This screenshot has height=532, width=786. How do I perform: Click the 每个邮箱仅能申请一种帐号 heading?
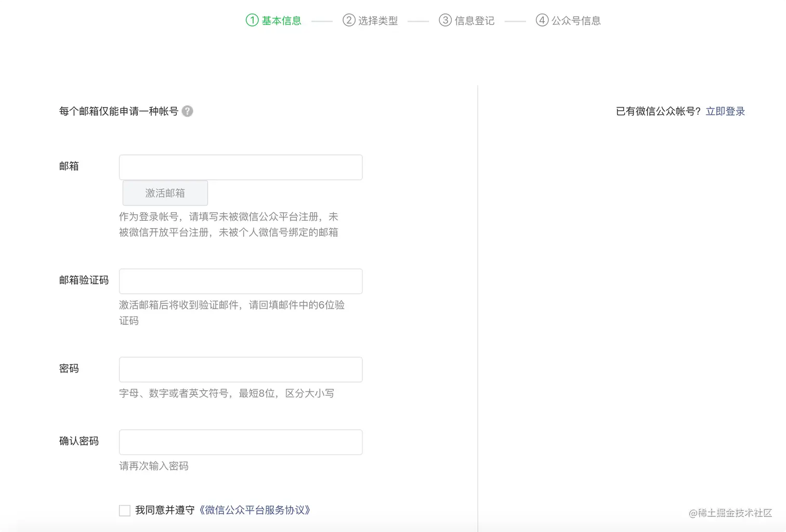[x=119, y=111]
